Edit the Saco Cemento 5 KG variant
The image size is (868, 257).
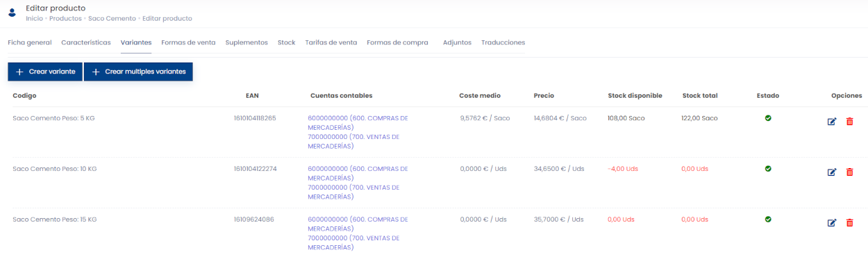pyautogui.click(x=832, y=122)
